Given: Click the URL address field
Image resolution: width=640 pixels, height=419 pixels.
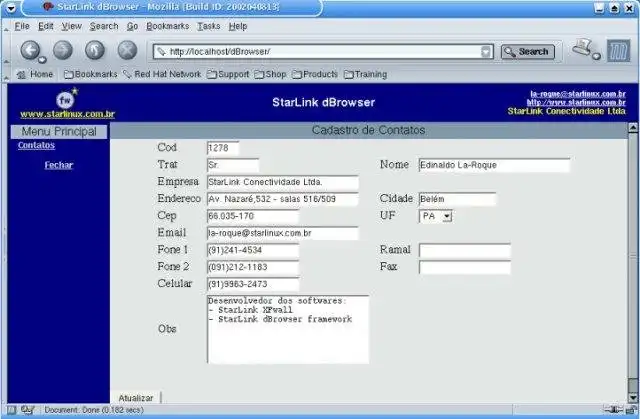Looking at the screenshot, I should 324,51.
